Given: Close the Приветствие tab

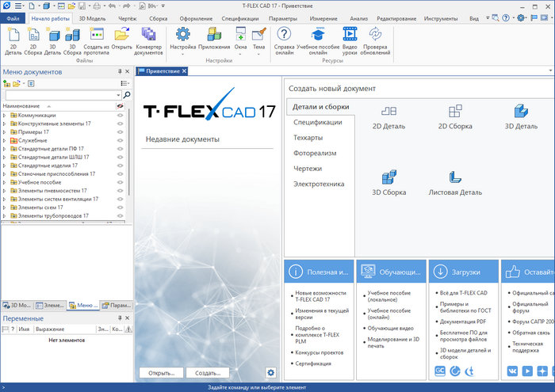Looking at the screenshot, I should point(184,71).
